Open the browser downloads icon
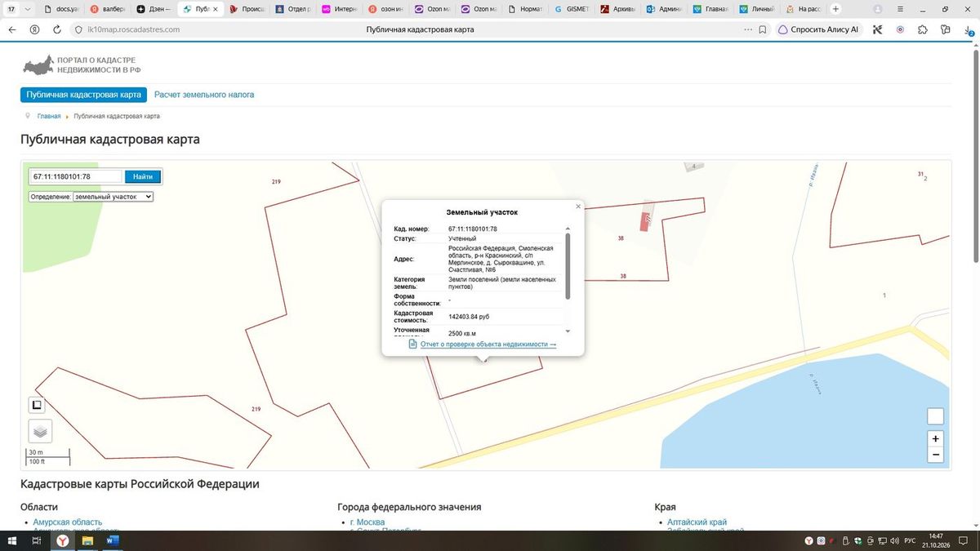 pyautogui.click(x=967, y=29)
